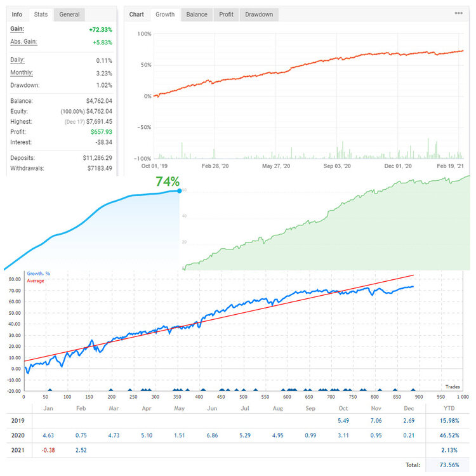Show the Balance chart tab
Screen dimensions: 476x476
point(197,14)
